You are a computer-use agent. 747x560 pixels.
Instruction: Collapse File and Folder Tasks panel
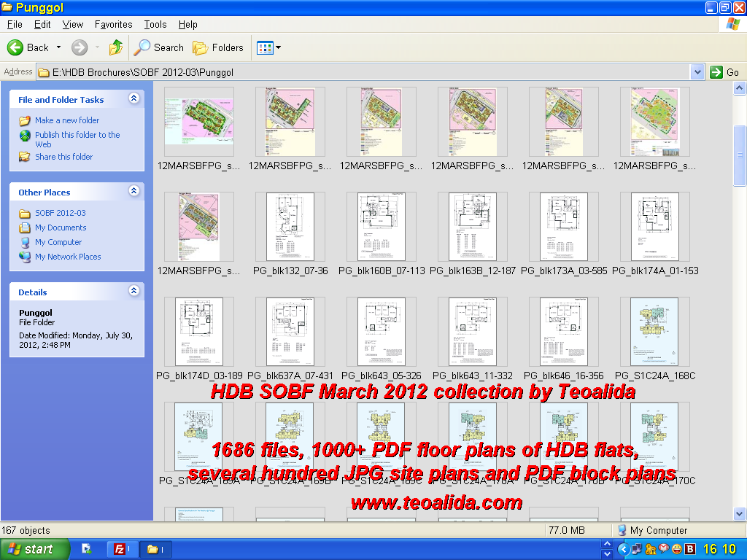(x=134, y=98)
